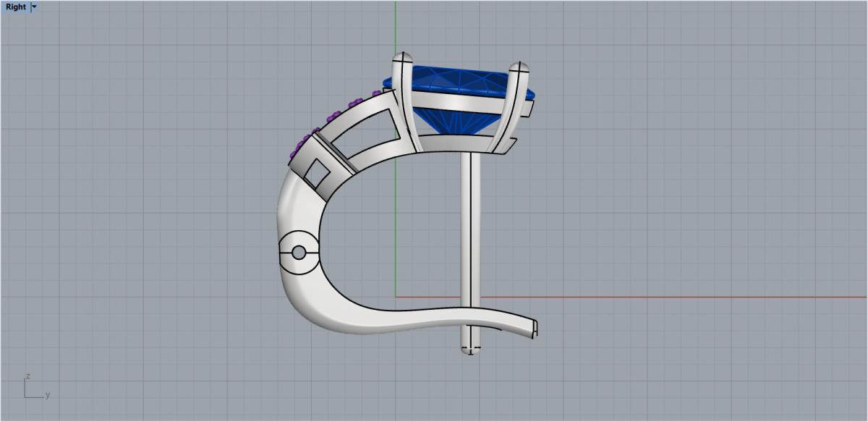Click the green vertical axis line
Image resolution: width=868 pixels, height=422 pixels.
396,29
